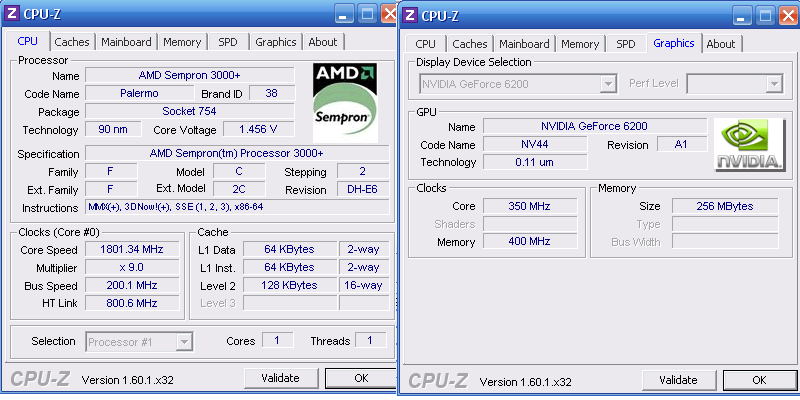Image resolution: width=800 pixels, height=400 pixels.
Task: Open Mainboard tab in left CPU-Z window
Action: [x=126, y=42]
